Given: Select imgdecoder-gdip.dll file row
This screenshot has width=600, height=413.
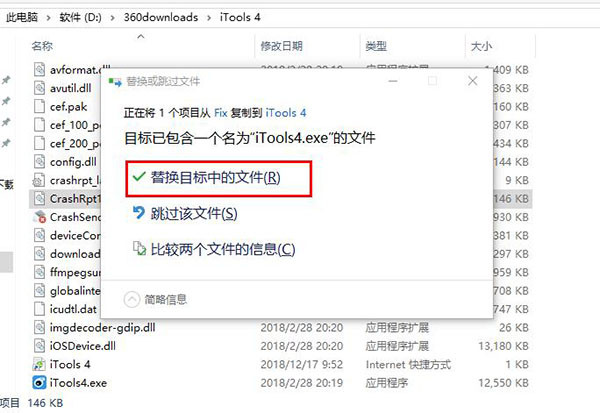Looking at the screenshot, I should 281,328.
